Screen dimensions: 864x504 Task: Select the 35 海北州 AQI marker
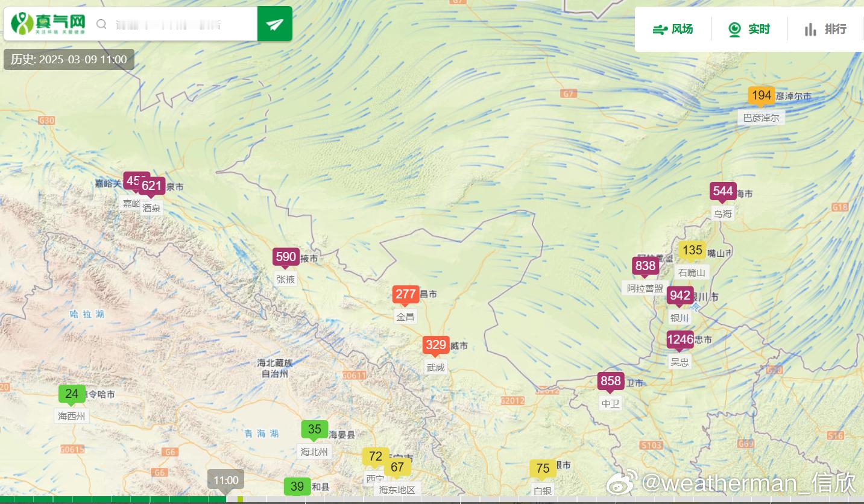pos(315,430)
